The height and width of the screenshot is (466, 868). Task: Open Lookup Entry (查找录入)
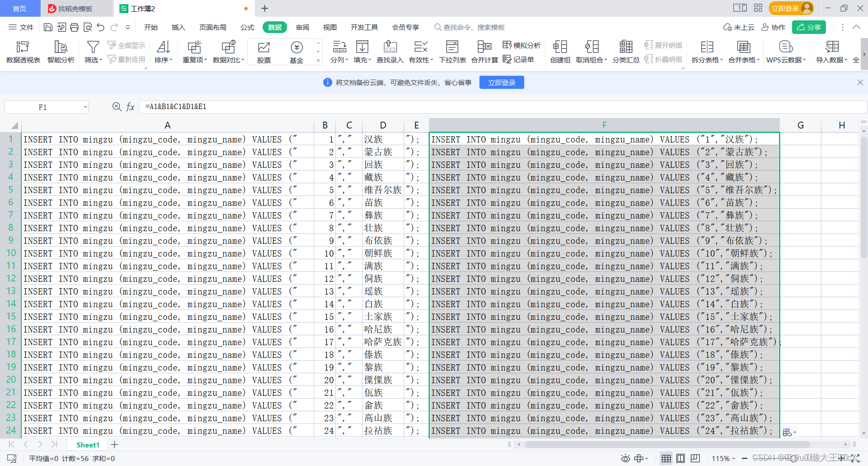coord(390,52)
